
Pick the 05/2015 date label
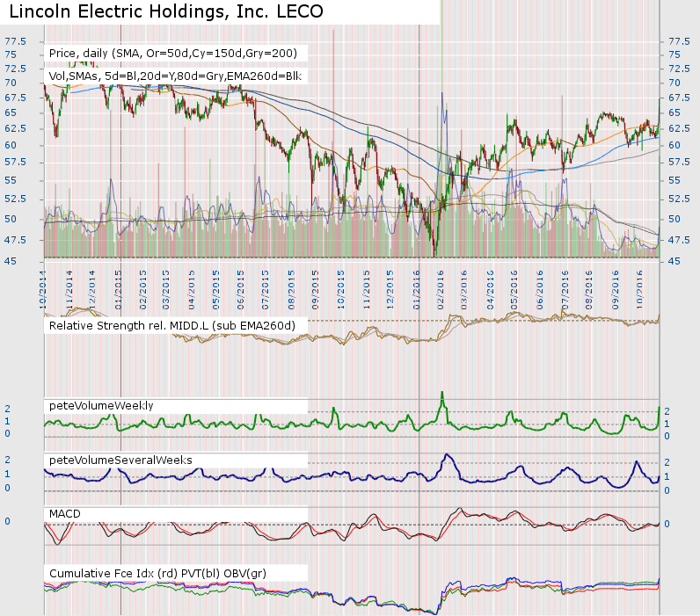216,289
